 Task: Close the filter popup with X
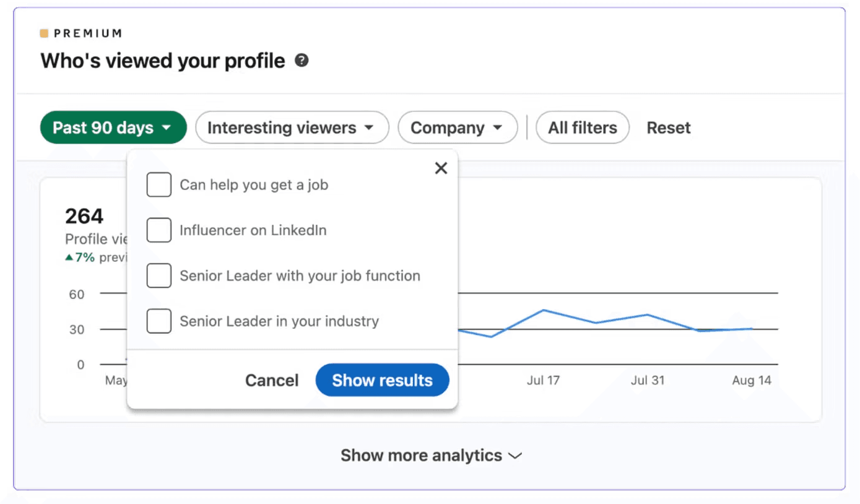tap(441, 168)
